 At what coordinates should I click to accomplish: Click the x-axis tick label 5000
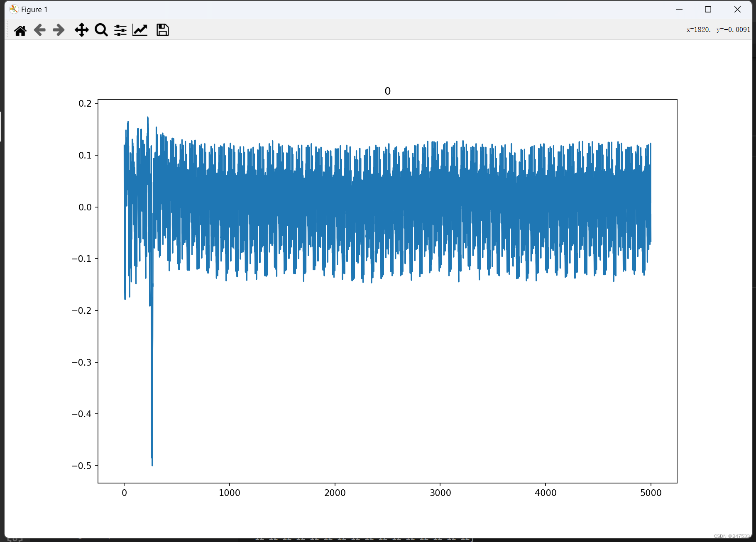point(651,493)
